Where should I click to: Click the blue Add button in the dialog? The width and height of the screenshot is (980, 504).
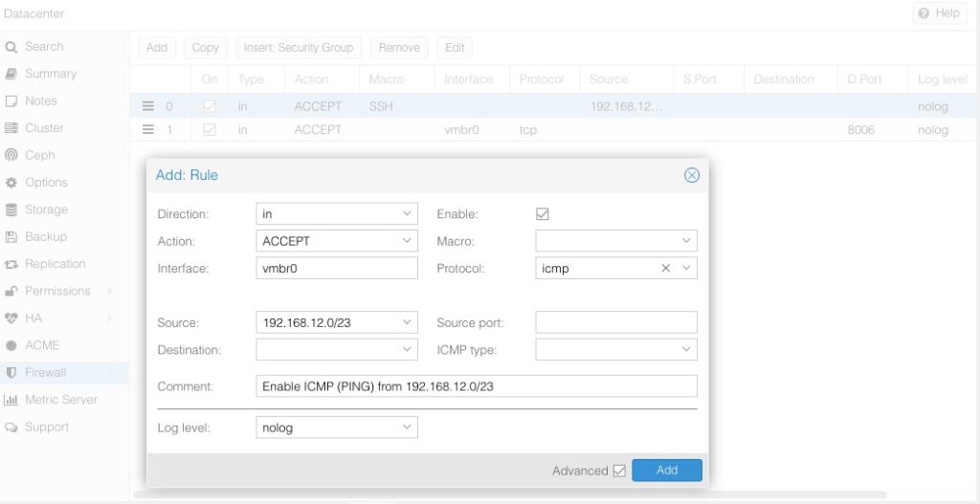tap(667, 471)
